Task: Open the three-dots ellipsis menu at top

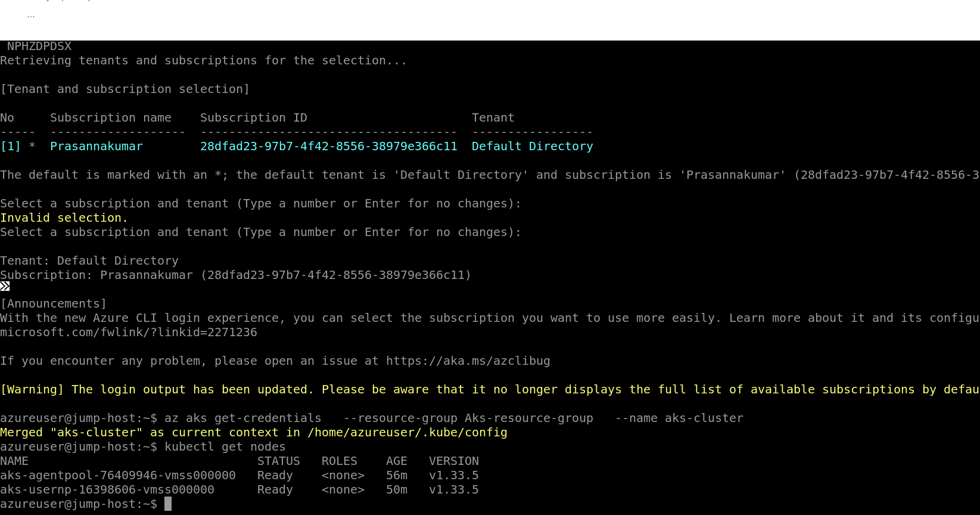Action: pos(31,15)
